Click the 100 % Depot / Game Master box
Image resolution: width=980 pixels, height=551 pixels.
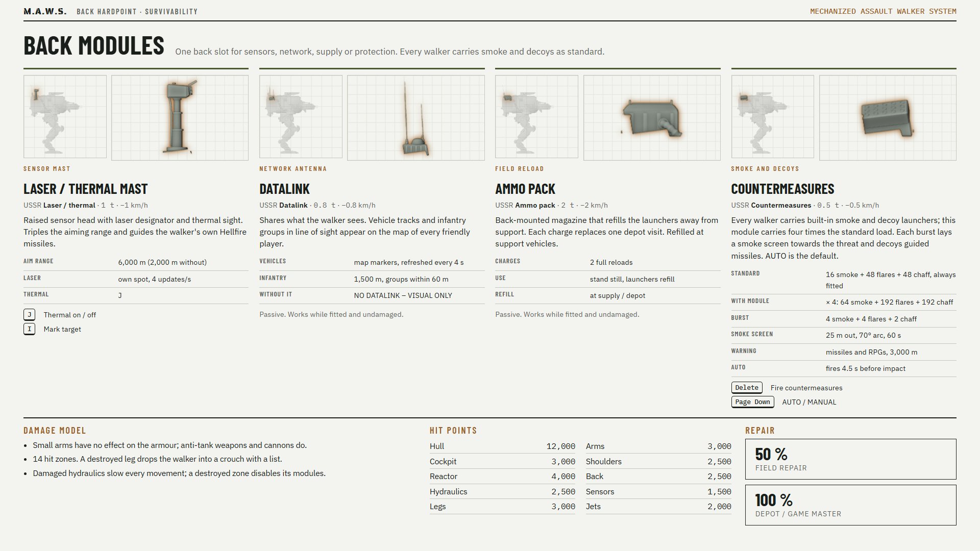pos(850,505)
